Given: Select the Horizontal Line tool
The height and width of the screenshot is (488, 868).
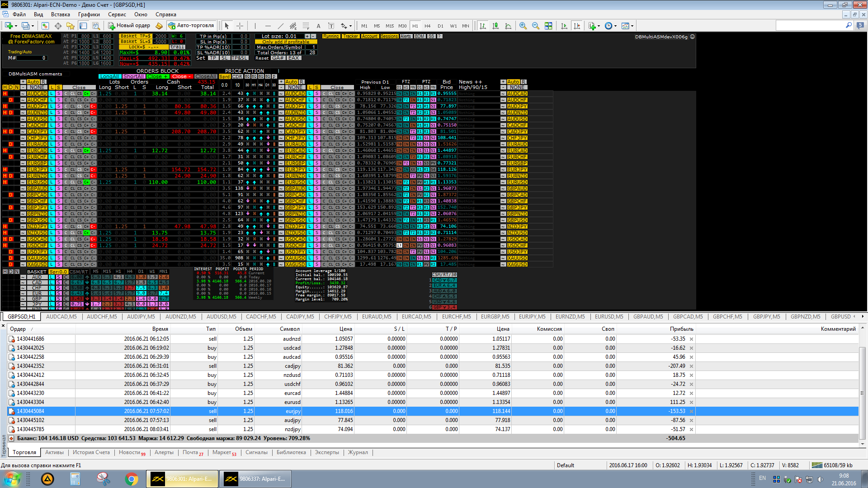Looking at the screenshot, I should (x=268, y=26).
